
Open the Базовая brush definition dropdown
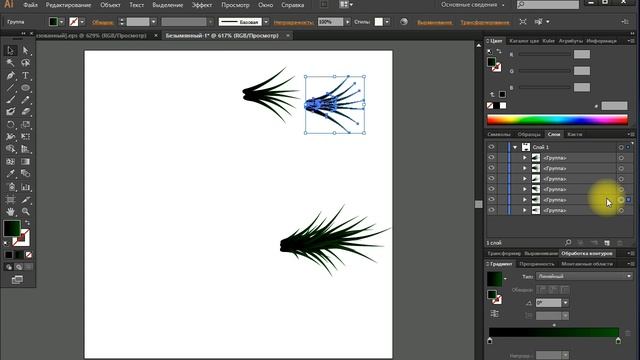[266, 22]
